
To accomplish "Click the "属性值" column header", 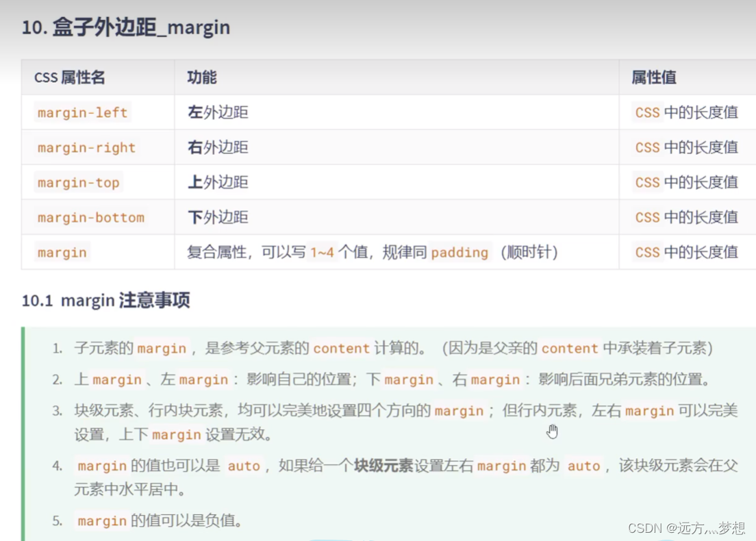I will [654, 77].
